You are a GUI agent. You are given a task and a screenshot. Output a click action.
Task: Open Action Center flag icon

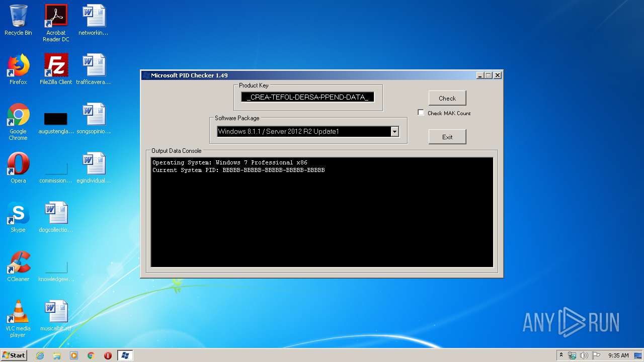point(596,355)
